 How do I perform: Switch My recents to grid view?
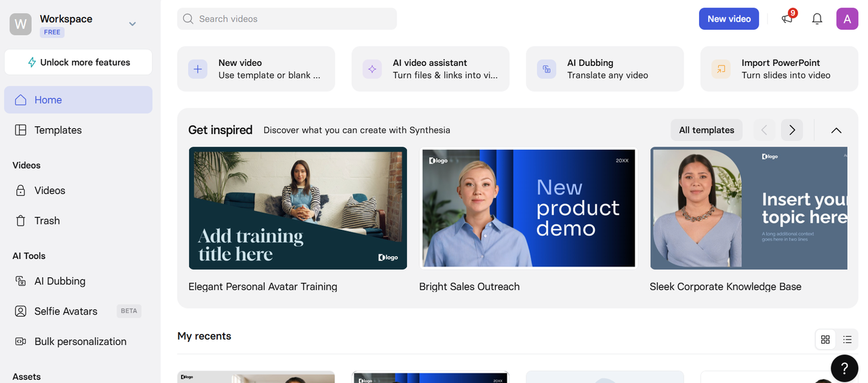pyautogui.click(x=825, y=340)
